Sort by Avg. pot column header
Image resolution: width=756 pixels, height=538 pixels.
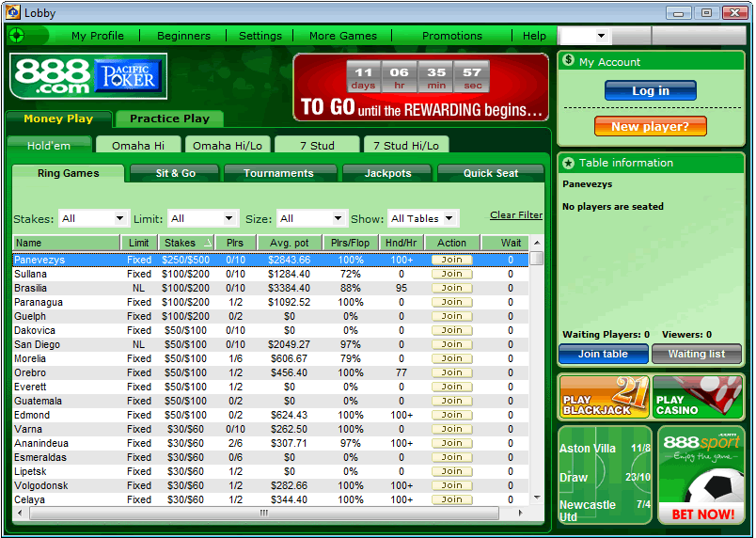tap(290, 243)
